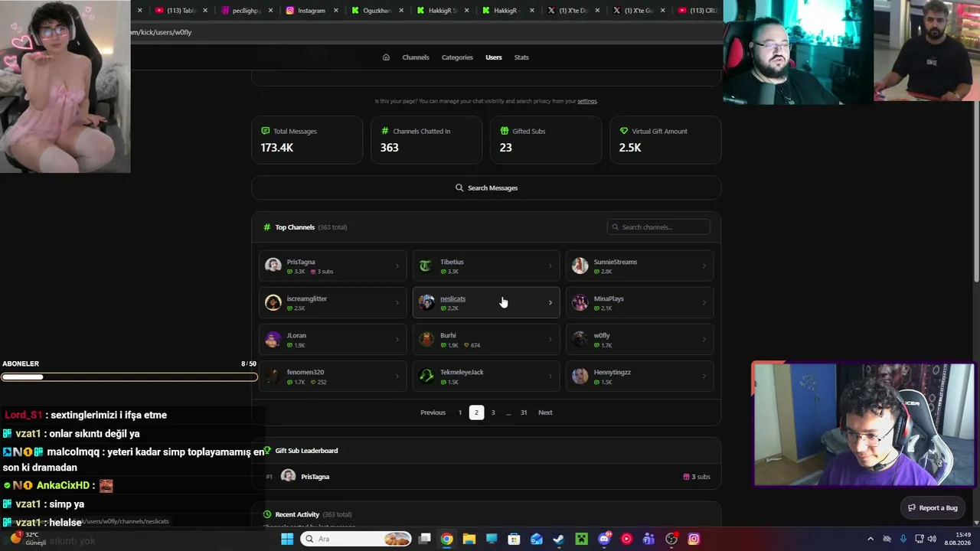Go to the Next page of channels
Image resolution: width=980 pixels, height=551 pixels.
[x=545, y=412]
